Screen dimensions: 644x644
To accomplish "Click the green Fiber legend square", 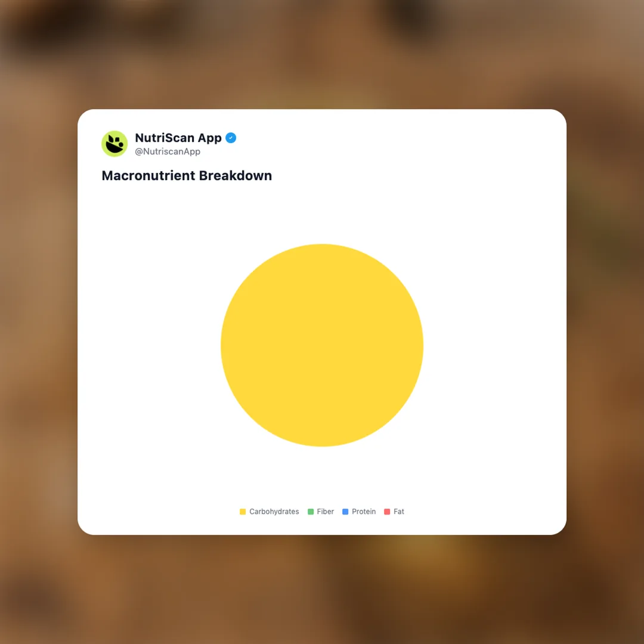I will pyautogui.click(x=311, y=512).
